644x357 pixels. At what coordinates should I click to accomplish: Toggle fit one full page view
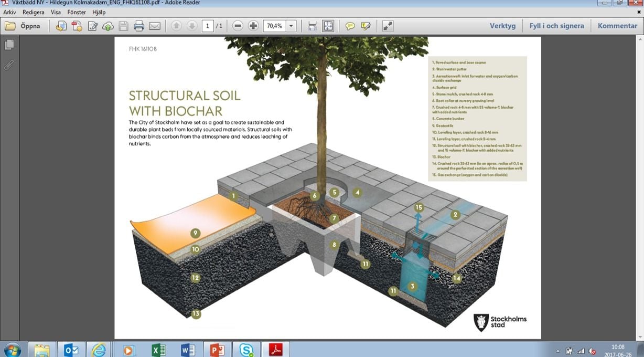(x=328, y=26)
